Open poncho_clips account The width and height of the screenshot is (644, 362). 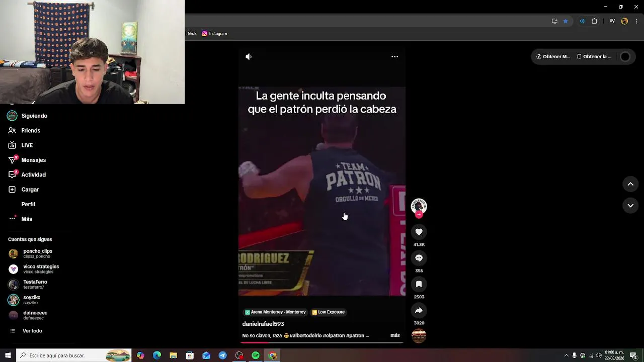(x=31, y=253)
